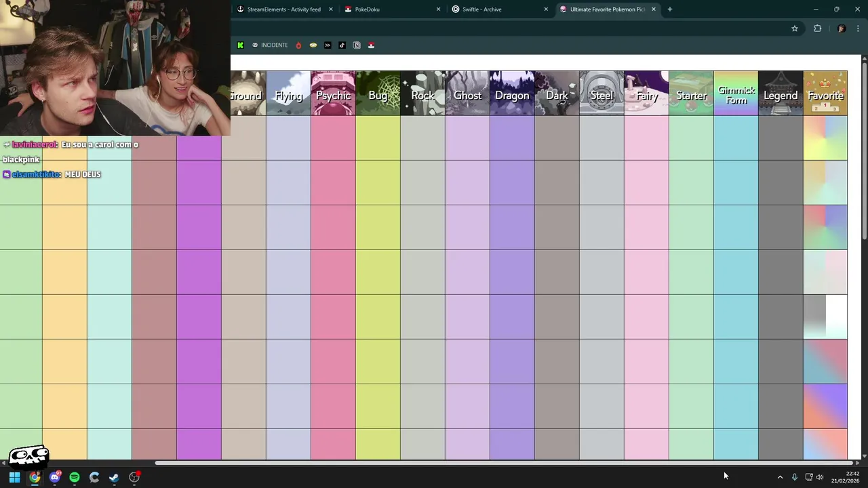Screen dimensions: 868x488
Task: Click the Dragon type column header
Action: point(512,94)
